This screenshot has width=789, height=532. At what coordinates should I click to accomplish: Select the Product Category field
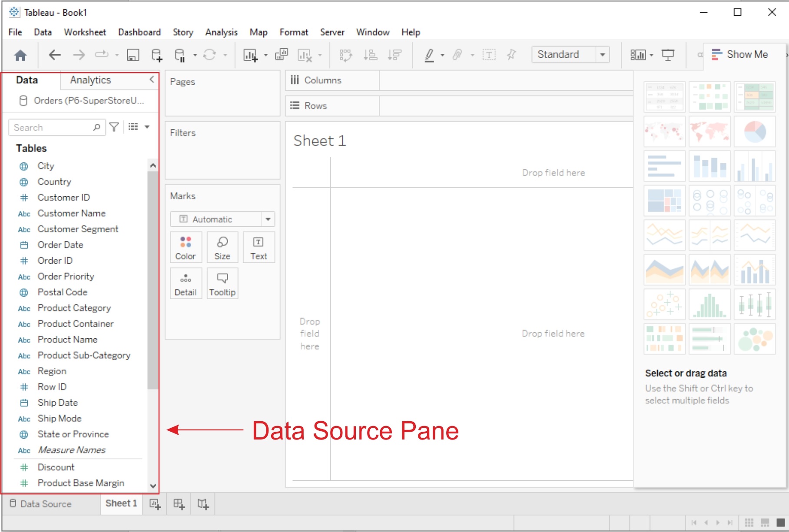74,308
